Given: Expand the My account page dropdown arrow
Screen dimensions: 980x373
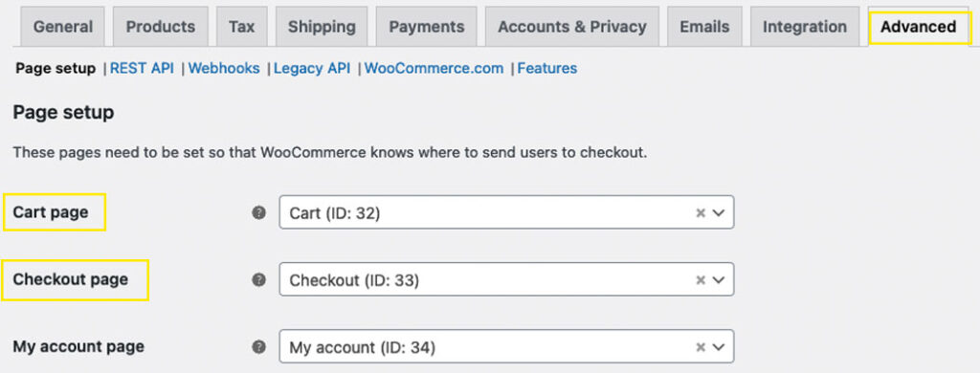Looking at the screenshot, I should tap(718, 347).
